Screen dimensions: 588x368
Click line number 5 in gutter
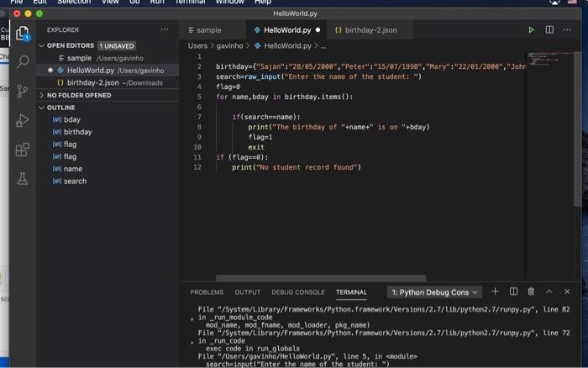pos(199,97)
